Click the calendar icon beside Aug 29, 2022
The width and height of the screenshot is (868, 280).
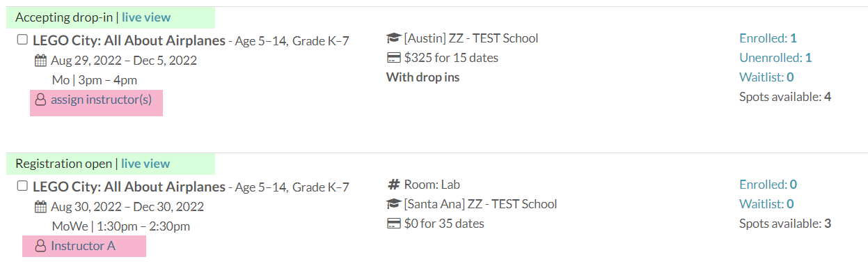tap(40, 61)
